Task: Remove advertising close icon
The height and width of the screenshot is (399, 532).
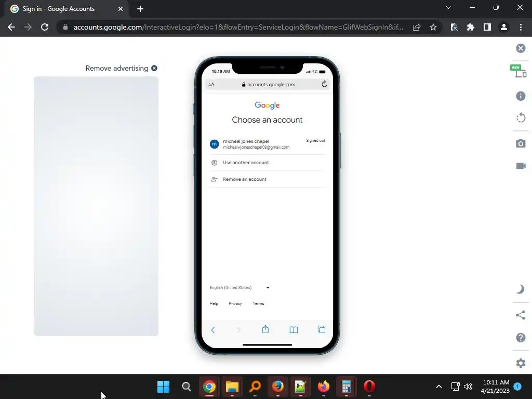Action: (154, 68)
